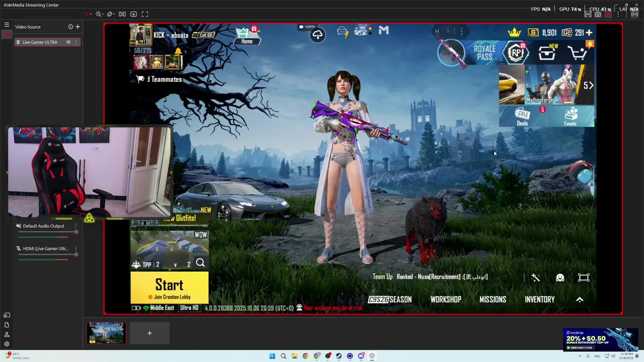Open the M logo icon in game
Screen dimensions: 644x362
click(x=383, y=31)
